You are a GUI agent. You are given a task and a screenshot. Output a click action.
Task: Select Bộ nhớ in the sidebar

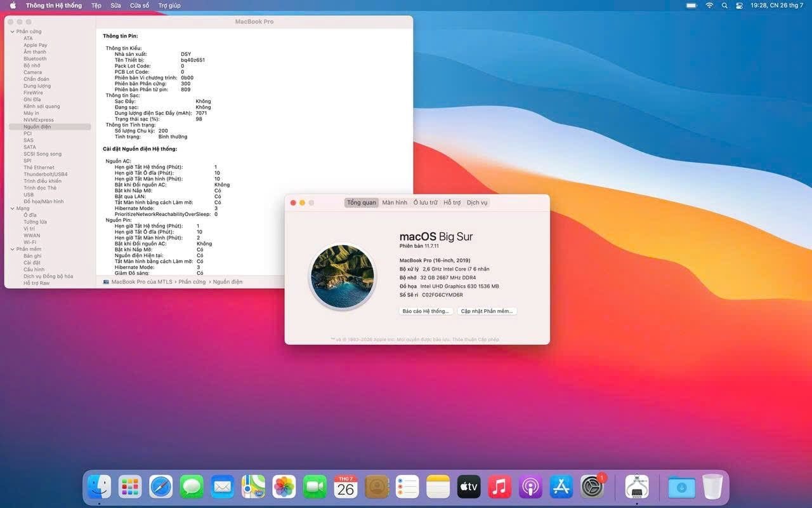(32, 65)
